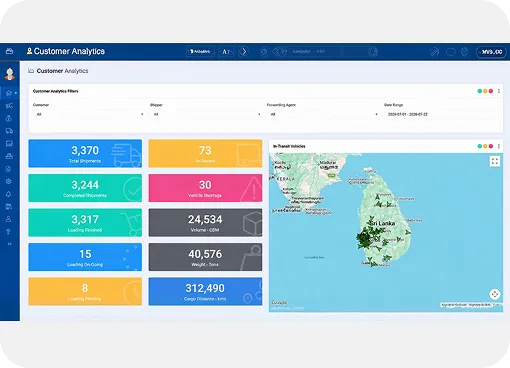Screen dimensions: 510x368
Task: Click teal dot in In-Transit Vehicles header
Action: (480, 146)
